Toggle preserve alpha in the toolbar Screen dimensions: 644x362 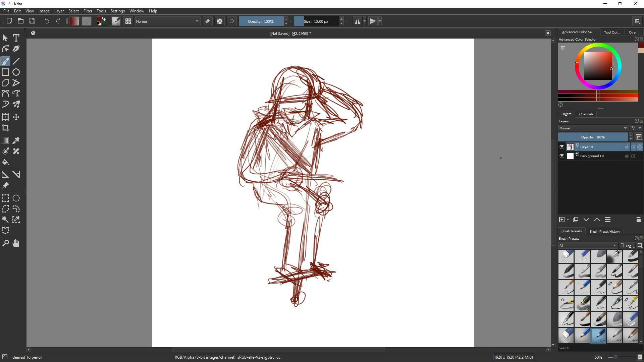(x=220, y=21)
